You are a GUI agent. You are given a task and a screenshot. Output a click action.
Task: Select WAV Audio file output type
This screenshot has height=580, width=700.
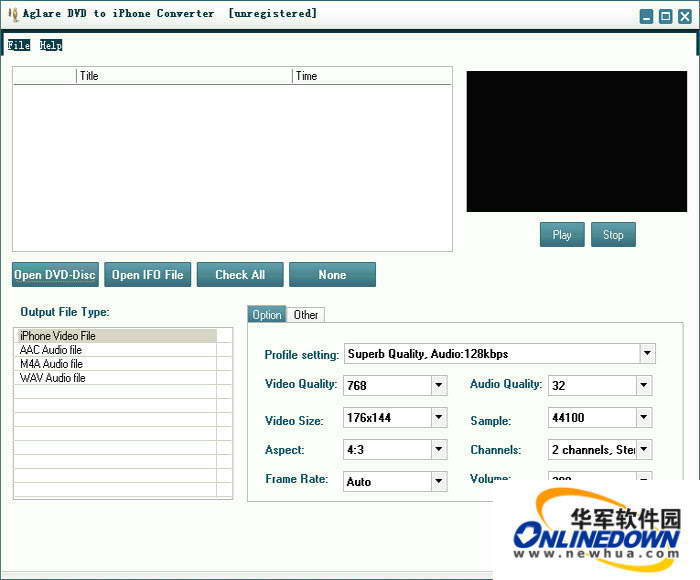pyautogui.click(x=116, y=378)
